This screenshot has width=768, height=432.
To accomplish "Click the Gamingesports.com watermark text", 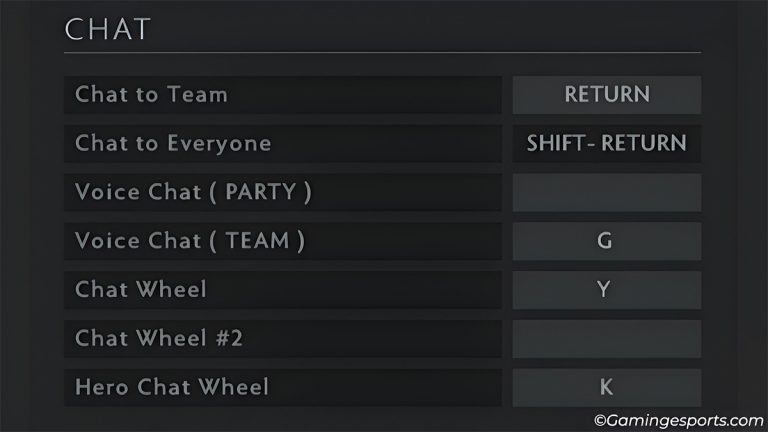I will tap(678, 420).
